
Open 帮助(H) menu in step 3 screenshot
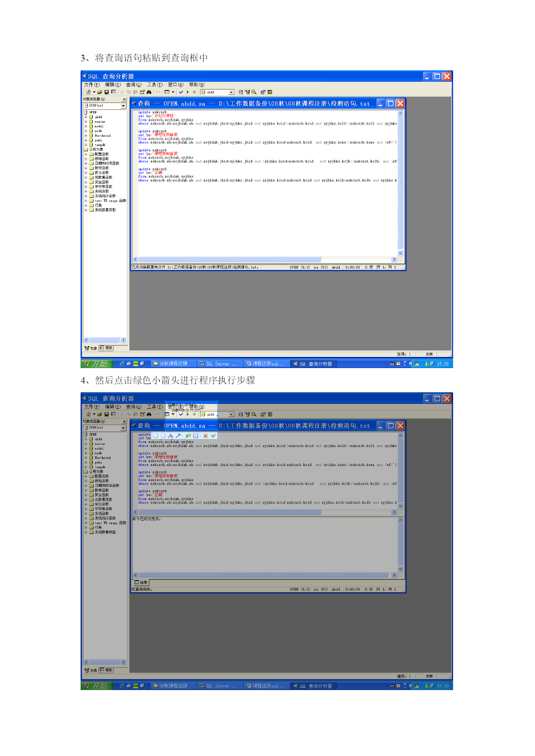(197, 85)
